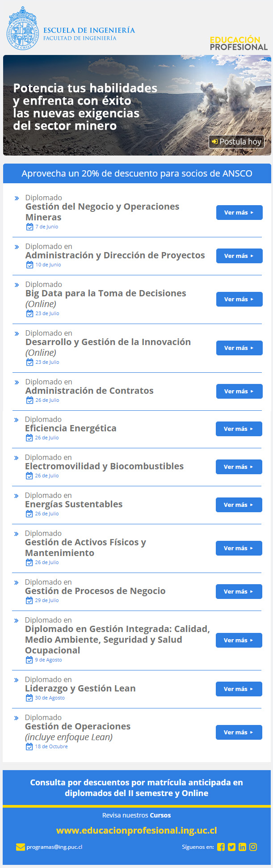Open the Instagram icon in footer
The height and width of the screenshot is (868, 273).
[253, 847]
